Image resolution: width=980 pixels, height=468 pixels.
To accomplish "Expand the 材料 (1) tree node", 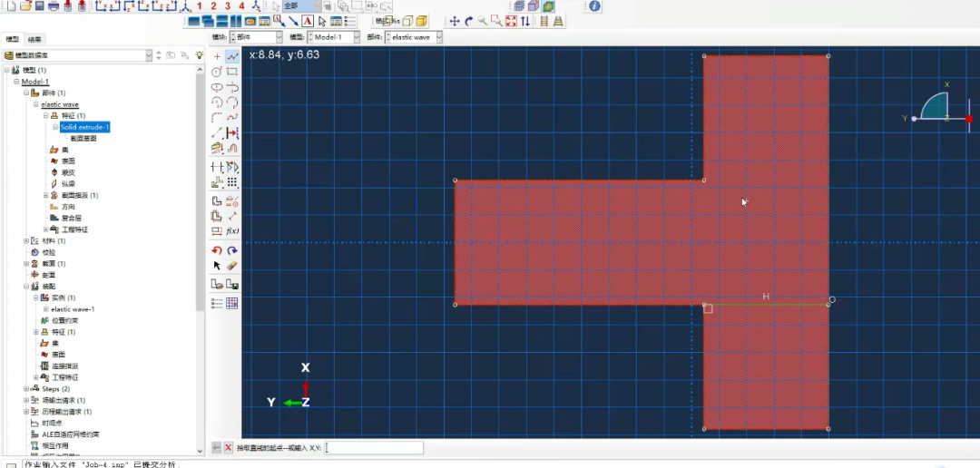I will coord(26,241).
